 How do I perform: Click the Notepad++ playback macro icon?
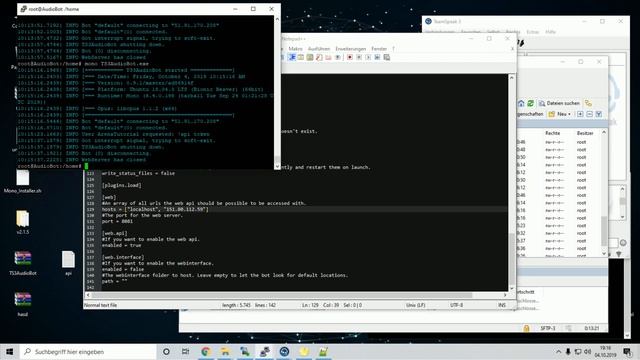point(368,58)
